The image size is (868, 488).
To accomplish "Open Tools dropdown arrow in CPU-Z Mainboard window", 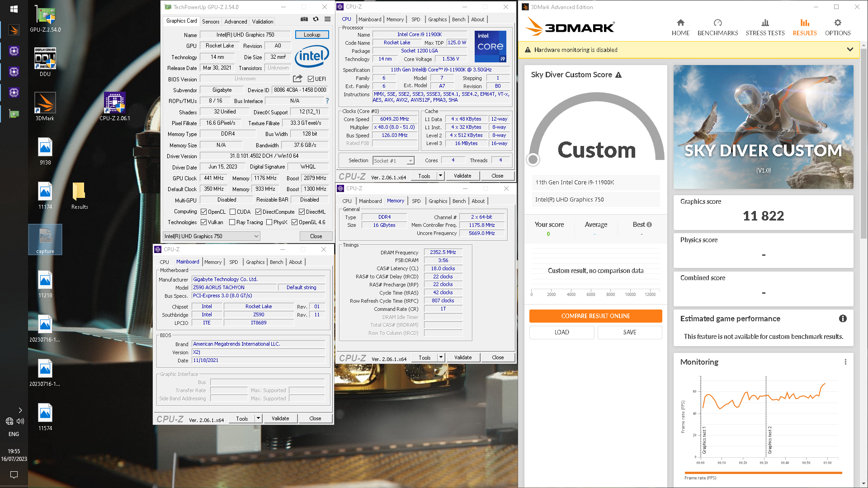I will (x=259, y=418).
